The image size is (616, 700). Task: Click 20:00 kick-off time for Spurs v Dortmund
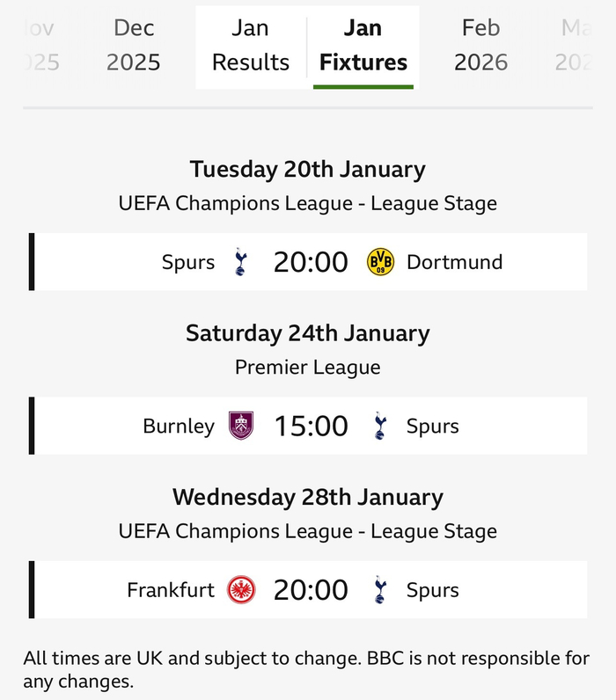(x=311, y=262)
